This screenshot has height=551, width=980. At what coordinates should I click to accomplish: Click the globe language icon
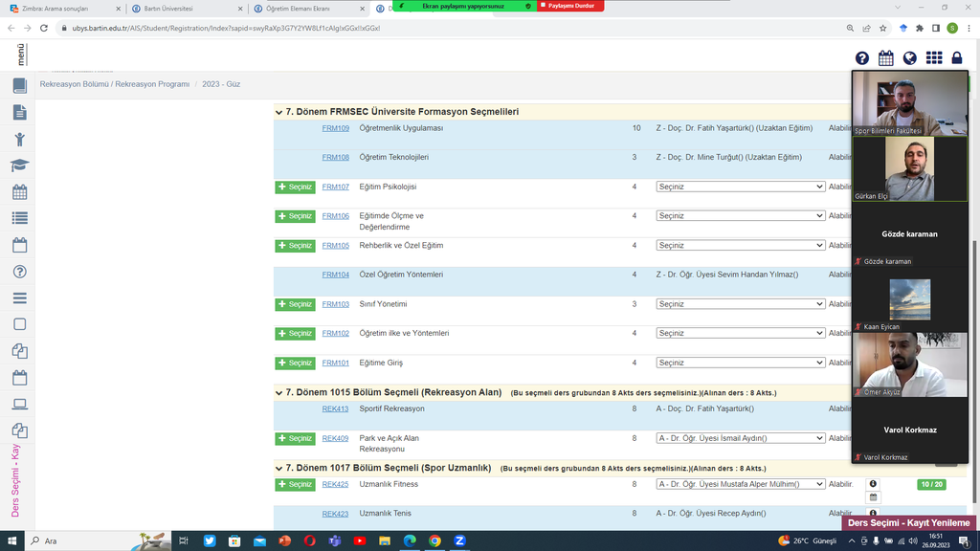pyautogui.click(x=910, y=58)
